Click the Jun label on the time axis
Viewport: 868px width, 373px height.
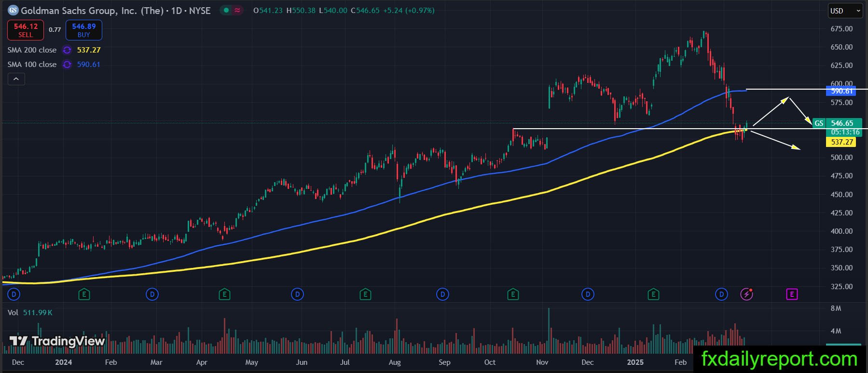[302, 362]
